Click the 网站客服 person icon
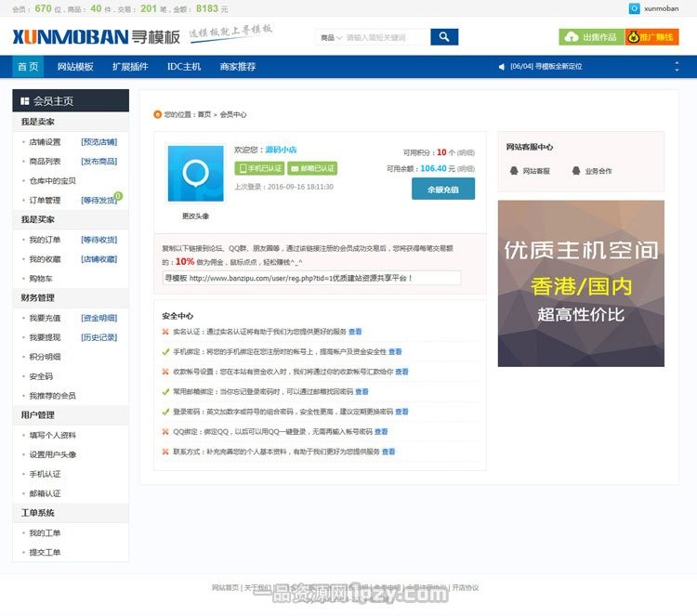The width and height of the screenshot is (697, 616). 514,171
